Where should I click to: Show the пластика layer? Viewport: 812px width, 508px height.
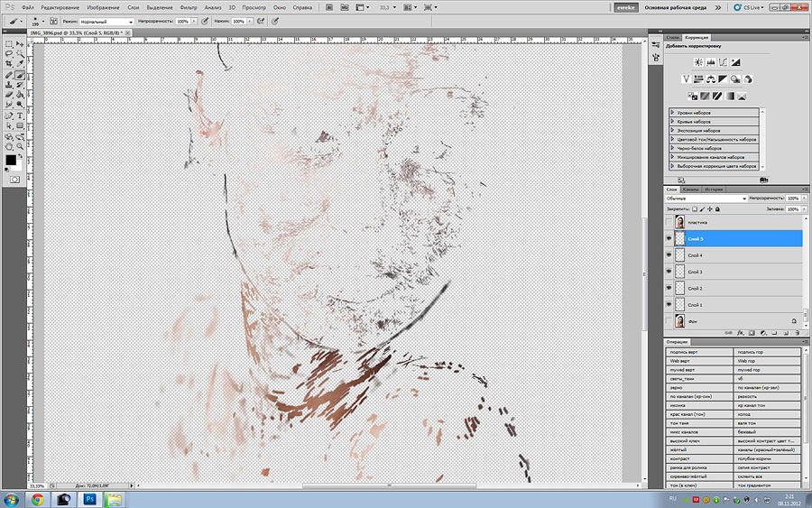[669, 222]
